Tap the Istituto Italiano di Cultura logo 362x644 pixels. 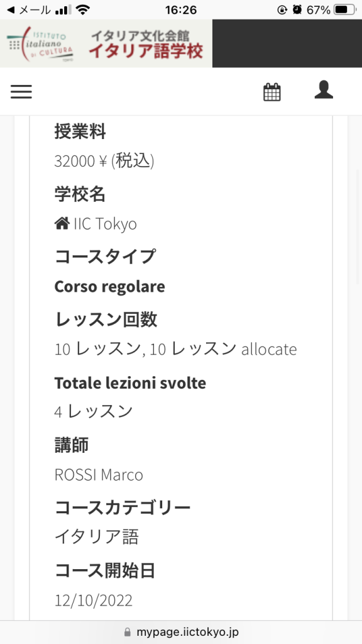(41, 43)
